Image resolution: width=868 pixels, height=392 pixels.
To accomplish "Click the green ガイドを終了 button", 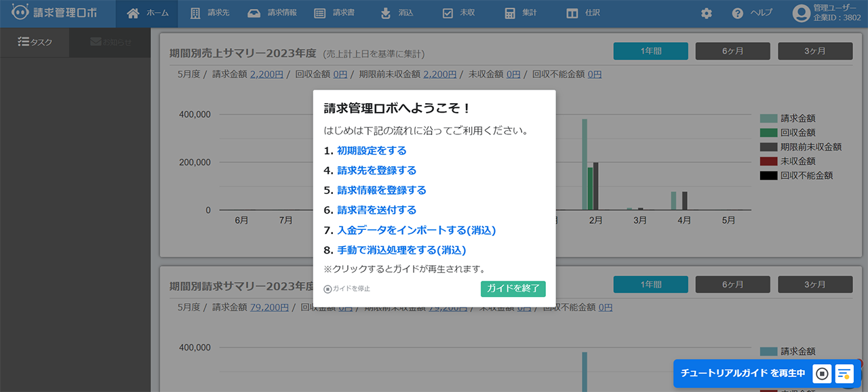I will click(x=513, y=289).
